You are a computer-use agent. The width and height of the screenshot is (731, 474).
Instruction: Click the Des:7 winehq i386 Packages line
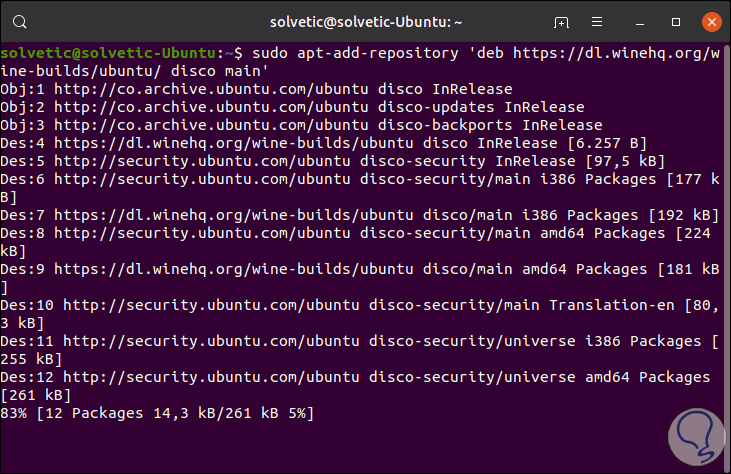[359, 215]
